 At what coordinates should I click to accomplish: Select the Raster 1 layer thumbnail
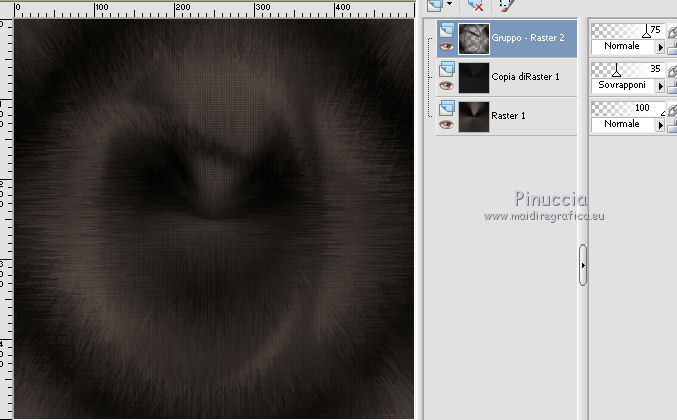point(474,117)
